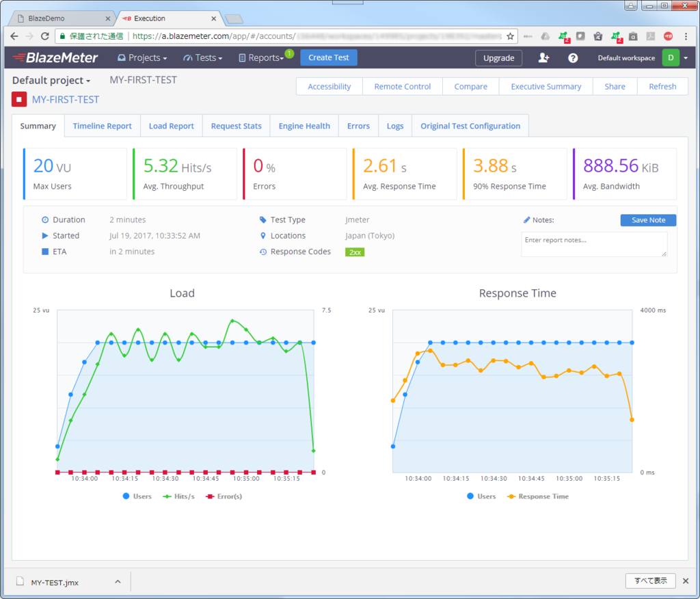Open the Executive Summary
700x599 pixels.
click(x=546, y=87)
